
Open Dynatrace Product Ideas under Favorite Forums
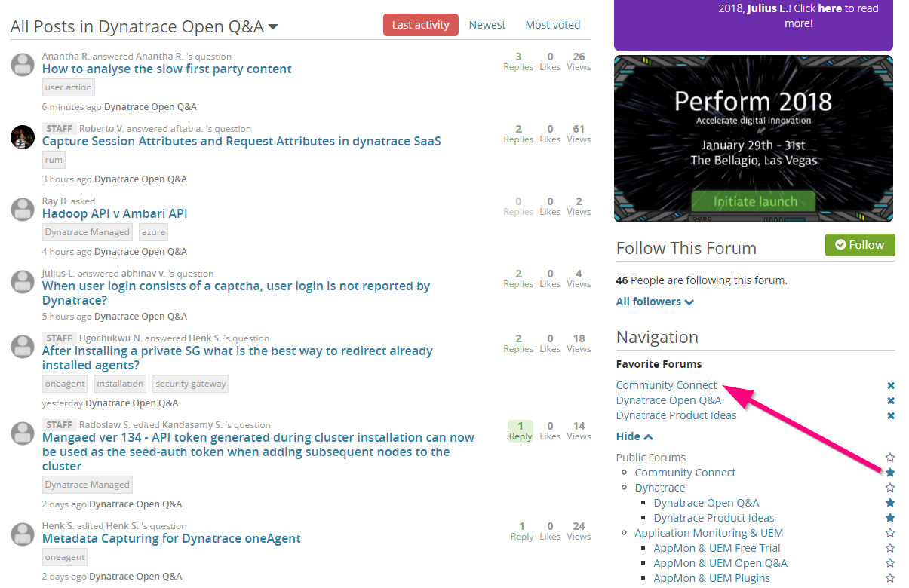pyautogui.click(x=677, y=415)
